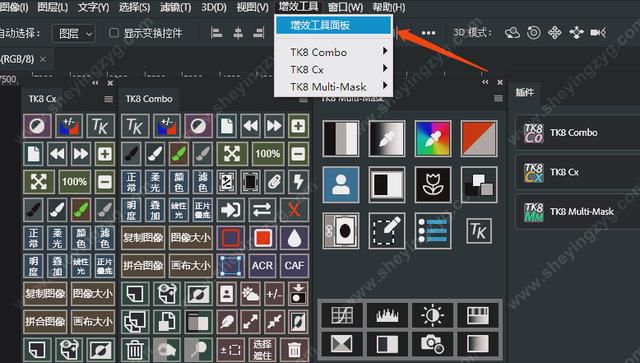Toggle the 显示变换控件 checkbox

[x=114, y=33]
